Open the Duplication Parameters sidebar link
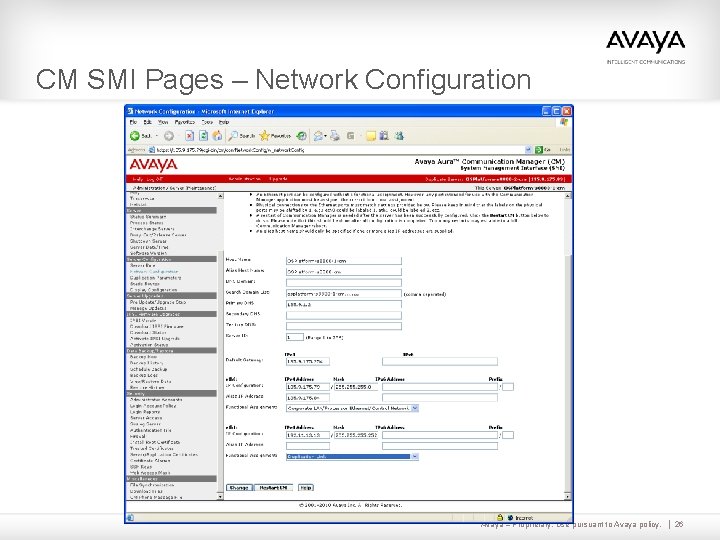 156,278
